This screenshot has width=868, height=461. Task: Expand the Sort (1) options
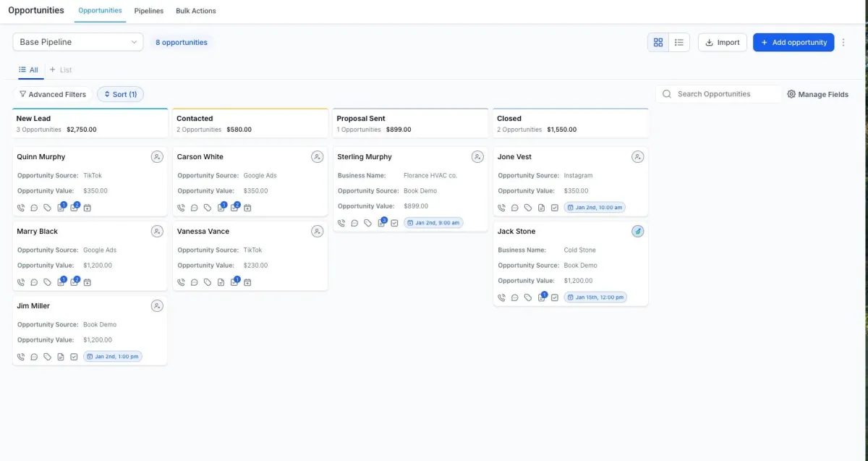click(x=120, y=94)
